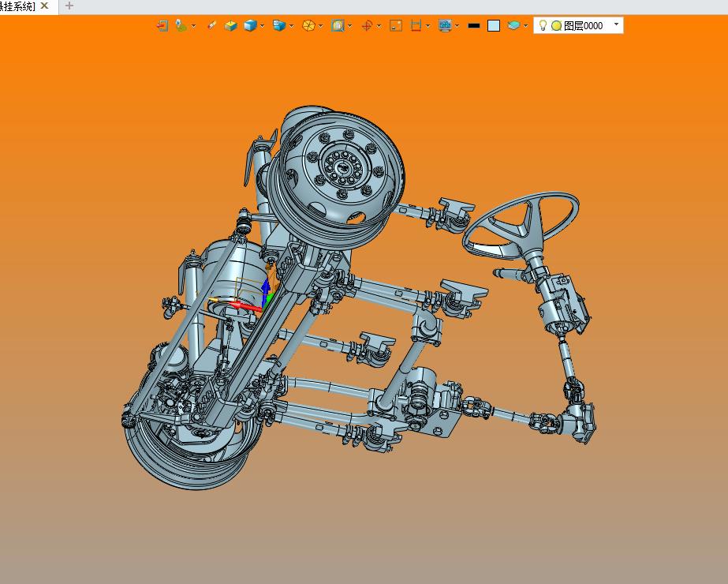Click the brush/attribute painter icon
Screen dimensions: 728x584
(211, 25)
